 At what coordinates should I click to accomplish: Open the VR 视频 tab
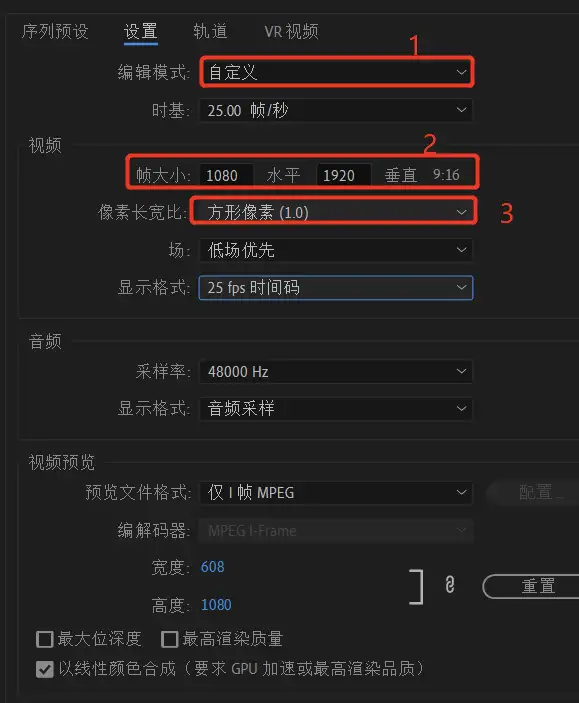pos(292,31)
